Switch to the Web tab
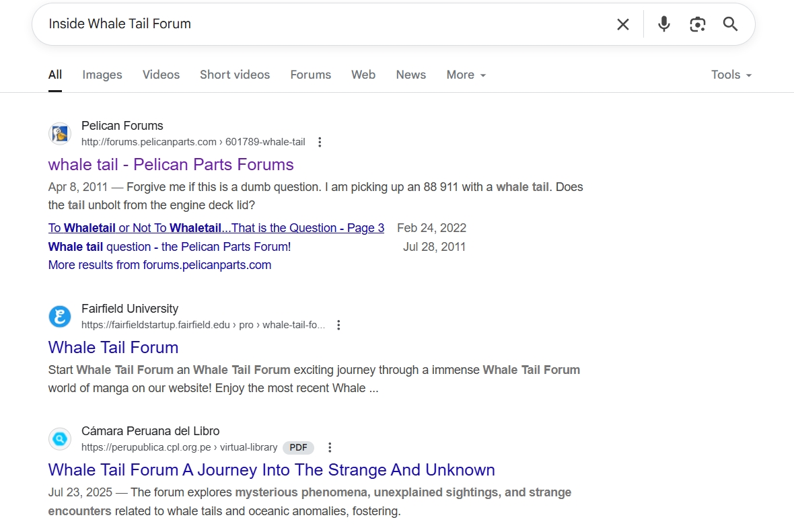794x532 pixels. coord(363,75)
